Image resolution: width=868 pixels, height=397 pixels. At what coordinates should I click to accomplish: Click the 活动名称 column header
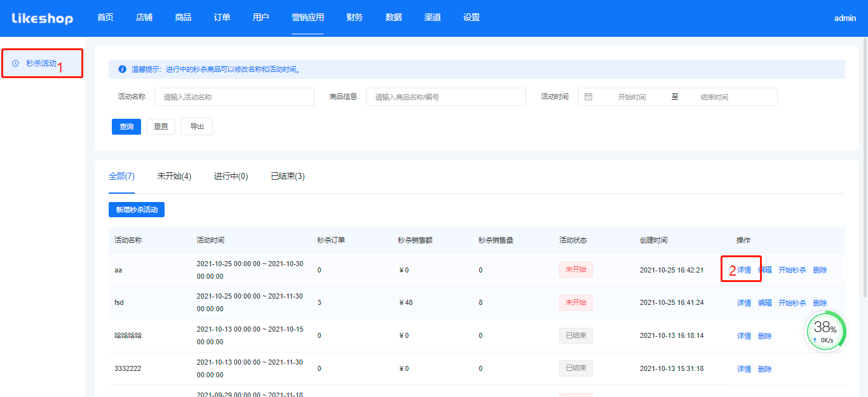[x=128, y=240]
